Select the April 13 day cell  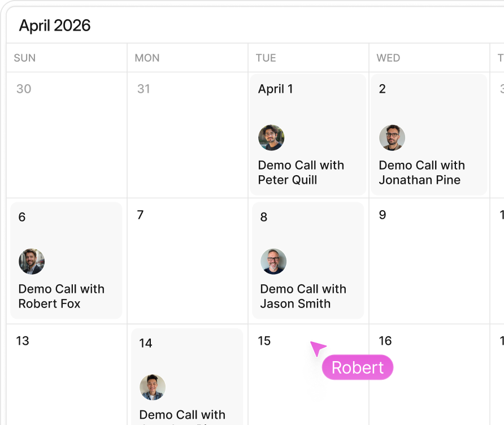(67, 375)
